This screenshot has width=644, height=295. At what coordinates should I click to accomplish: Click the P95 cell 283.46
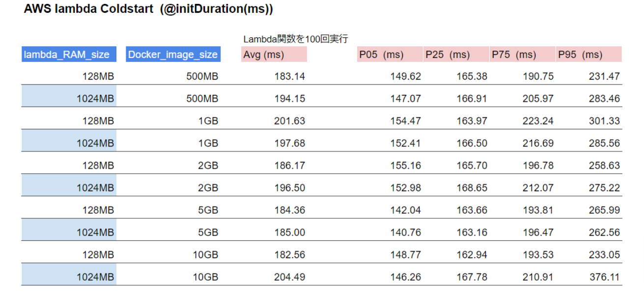[x=604, y=98]
